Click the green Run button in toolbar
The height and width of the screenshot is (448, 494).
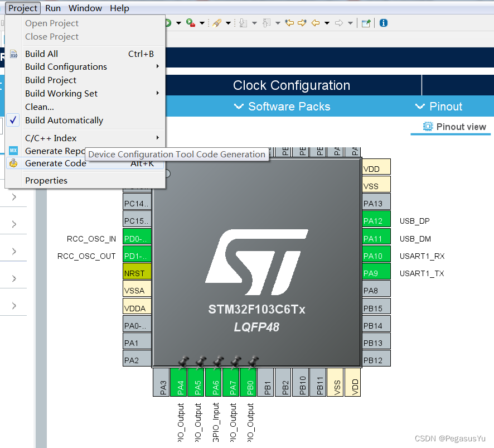168,23
